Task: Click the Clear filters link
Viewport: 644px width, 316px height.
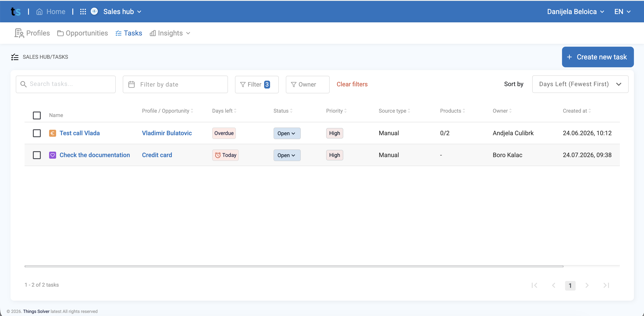Action: [352, 84]
